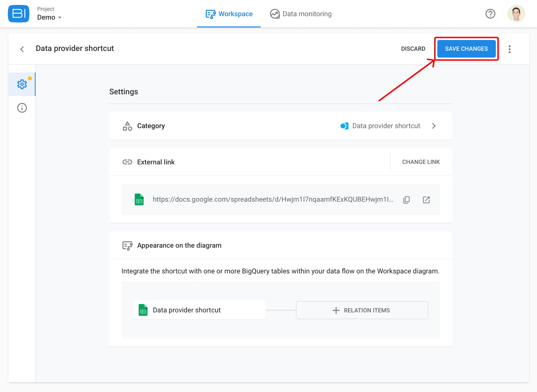
Task: Switch to the Data monitoring tab
Action: pyautogui.click(x=301, y=14)
